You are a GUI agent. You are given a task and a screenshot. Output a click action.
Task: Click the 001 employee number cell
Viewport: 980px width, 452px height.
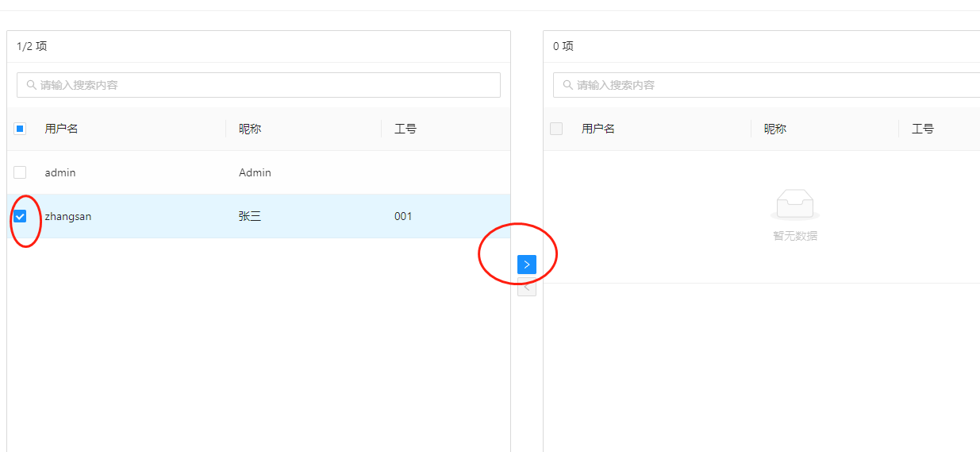point(403,216)
